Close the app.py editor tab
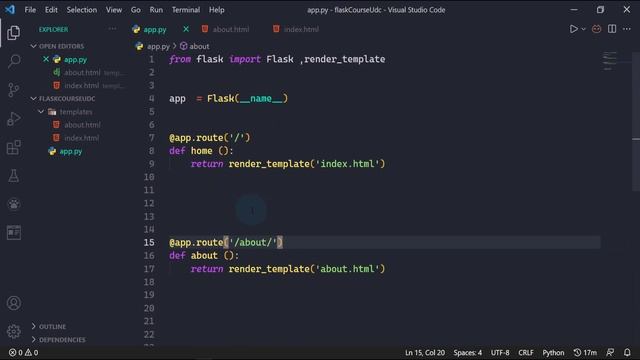This screenshot has height=360, width=640. [x=186, y=29]
